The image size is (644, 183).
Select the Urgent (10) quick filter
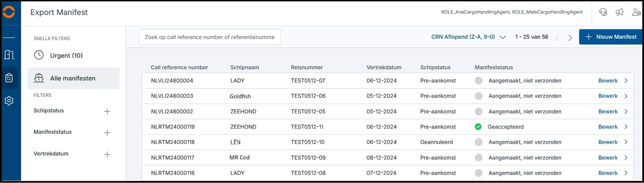[x=66, y=55]
